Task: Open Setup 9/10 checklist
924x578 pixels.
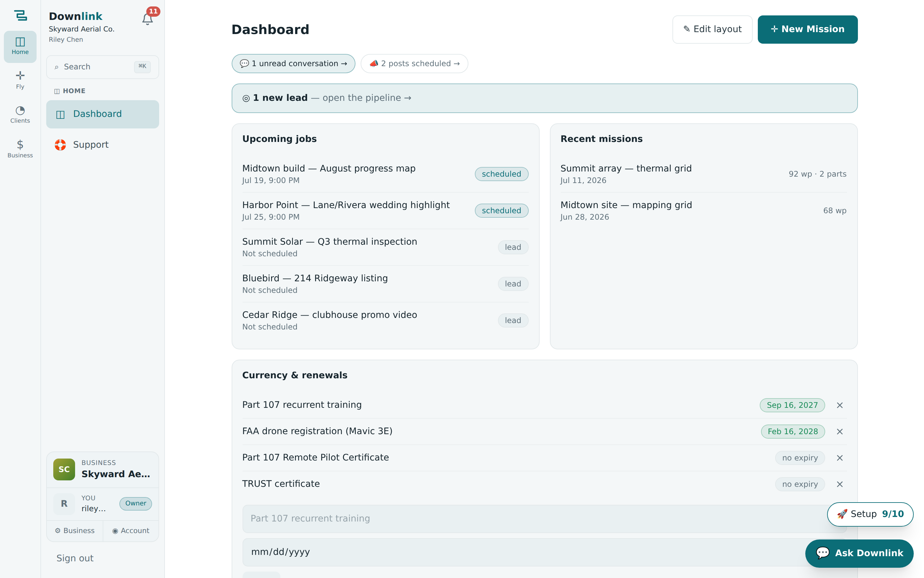Action: tap(870, 514)
